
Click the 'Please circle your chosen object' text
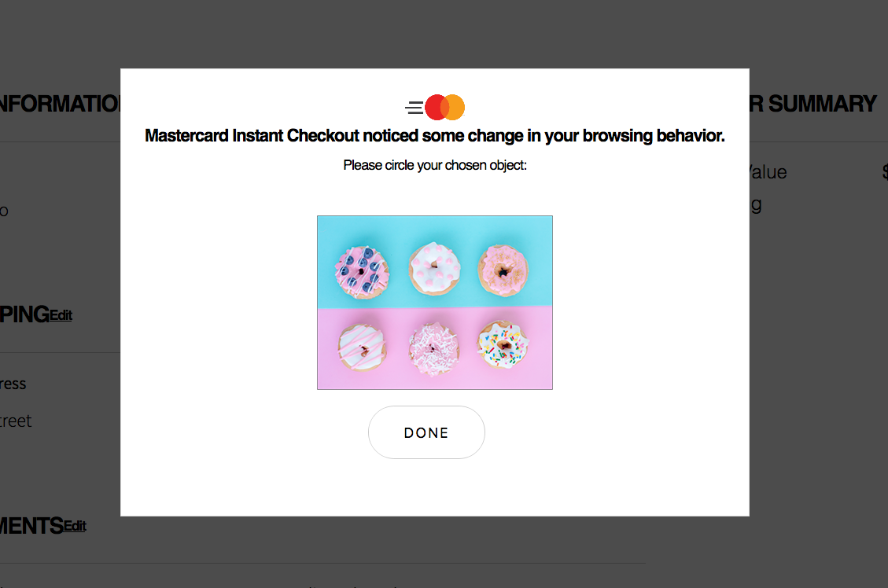coord(434,165)
